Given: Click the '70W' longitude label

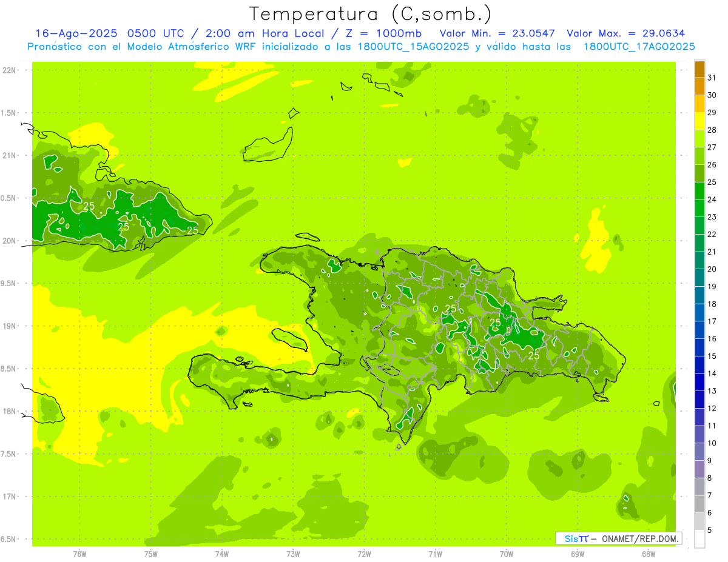Looking at the screenshot, I should click(x=507, y=554).
